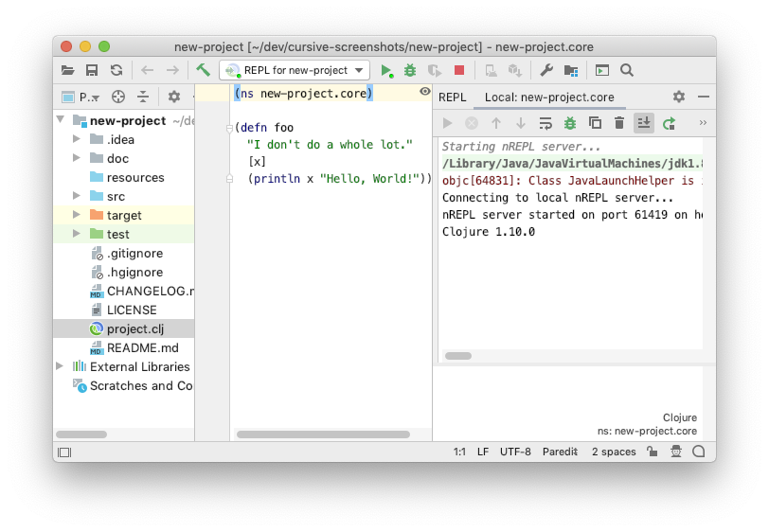Click the copy-style icon in REPL toolbar
Image resolution: width=769 pixels, height=532 pixels.
point(595,123)
